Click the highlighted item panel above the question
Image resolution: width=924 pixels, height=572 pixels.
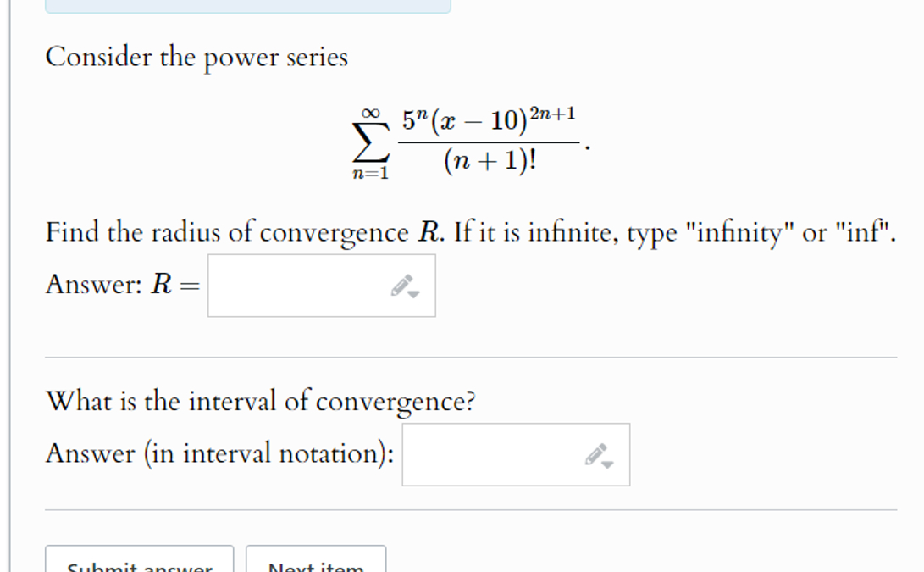(246, 5)
